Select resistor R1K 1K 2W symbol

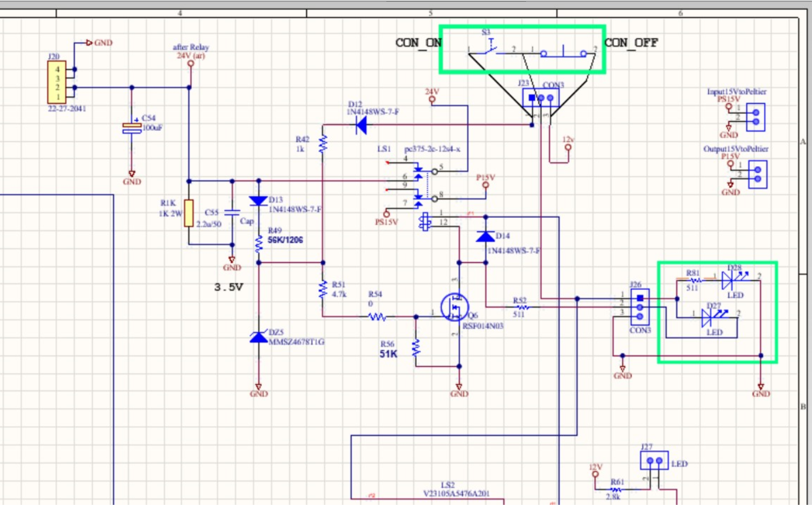point(188,213)
